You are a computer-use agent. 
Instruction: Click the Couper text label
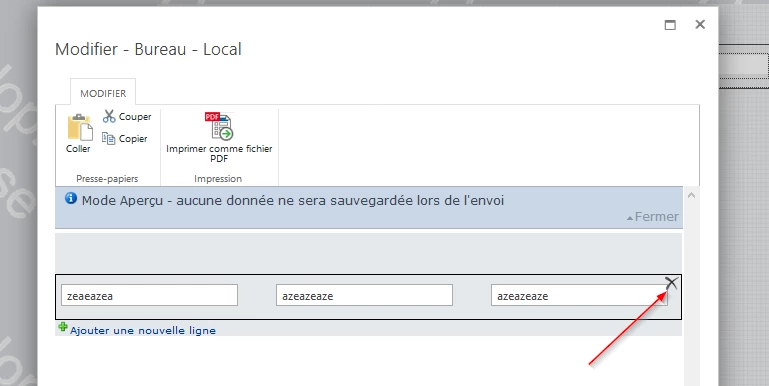(x=135, y=117)
